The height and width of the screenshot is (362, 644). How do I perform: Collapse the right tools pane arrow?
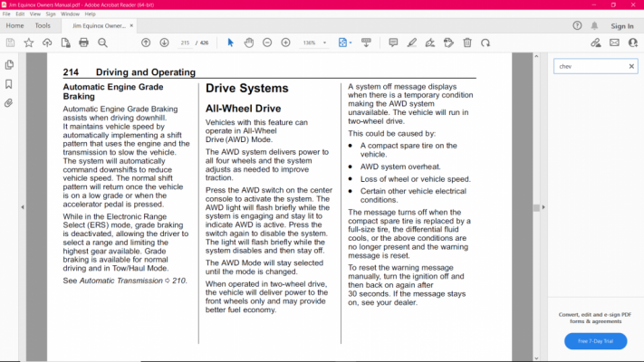(543, 207)
